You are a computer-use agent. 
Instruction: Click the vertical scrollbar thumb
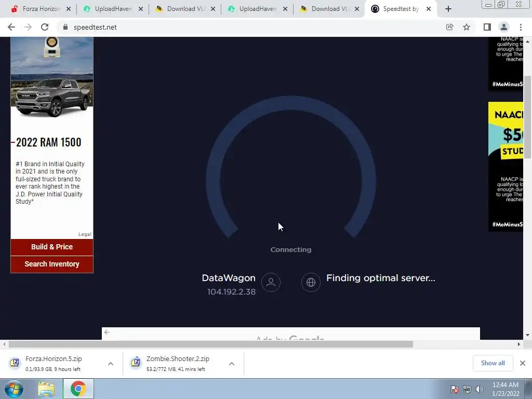(528, 117)
